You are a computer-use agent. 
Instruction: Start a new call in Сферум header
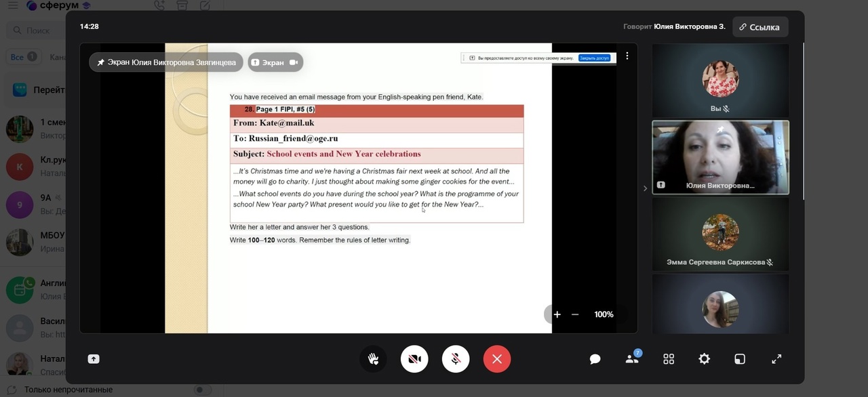click(x=159, y=5)
